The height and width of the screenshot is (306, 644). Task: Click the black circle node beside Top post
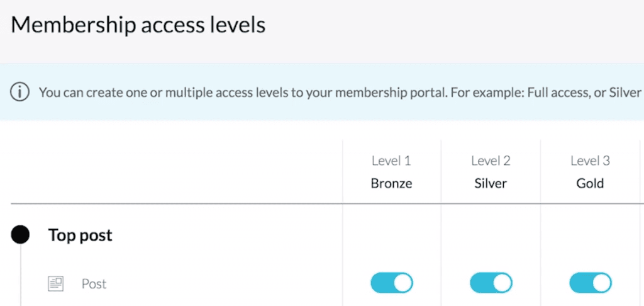tap(20, 235)
